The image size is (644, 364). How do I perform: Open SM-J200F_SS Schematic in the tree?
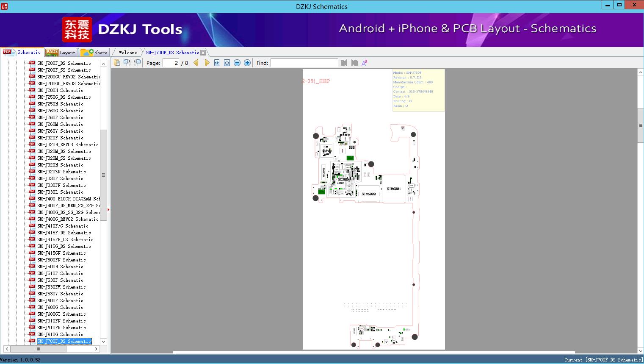pyautogui.click(x=64, y=70)
